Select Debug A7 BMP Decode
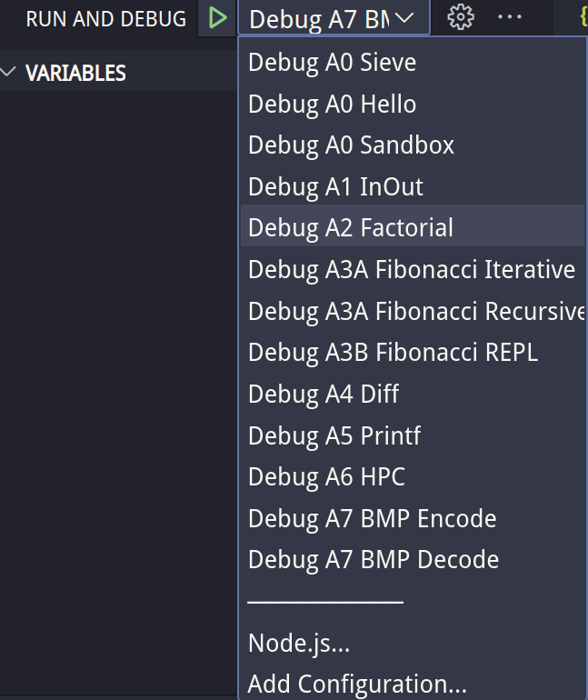Screen dimensions: 588x700 pos(374,560)
